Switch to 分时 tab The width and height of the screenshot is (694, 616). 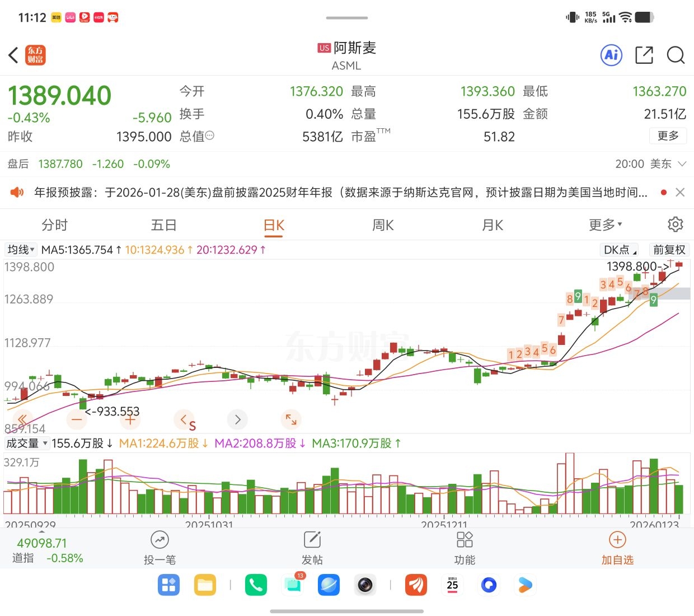(55, 225)
